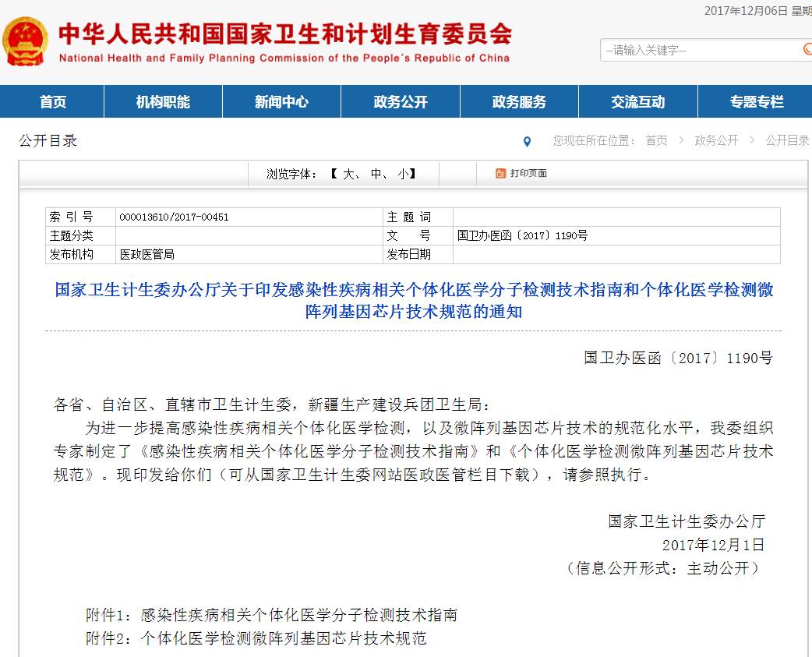Click the orange print page icon
Viewport: 812px width, 657px height.
coord(500,174)
